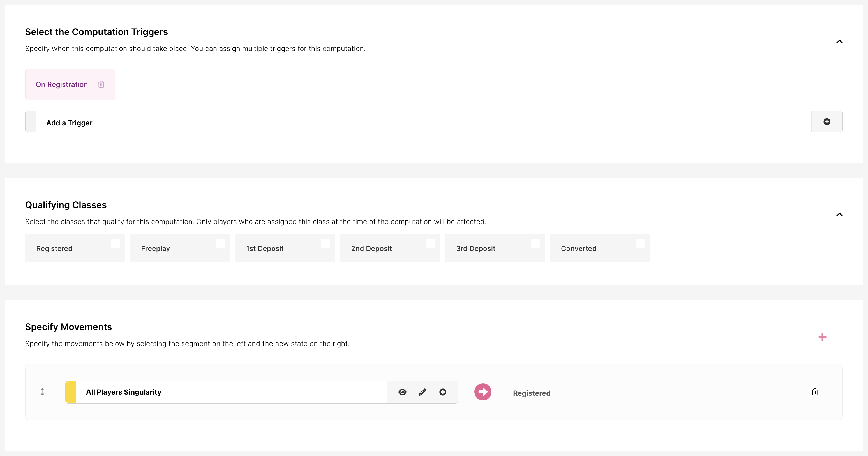The width and height of the screenshot is (868, 456).
Task: Select the On Registration trigger chip
Action: coord(62,84)
